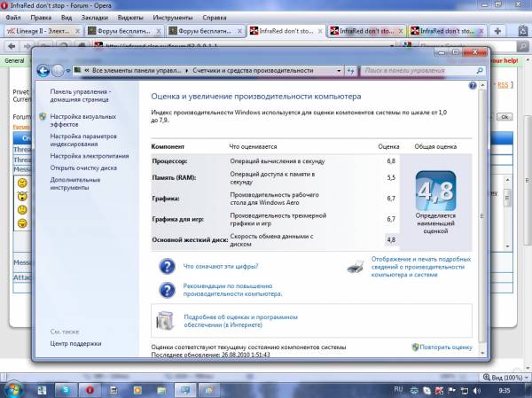Open 'Открыть очистку диска' link

[x=83, y=168]
